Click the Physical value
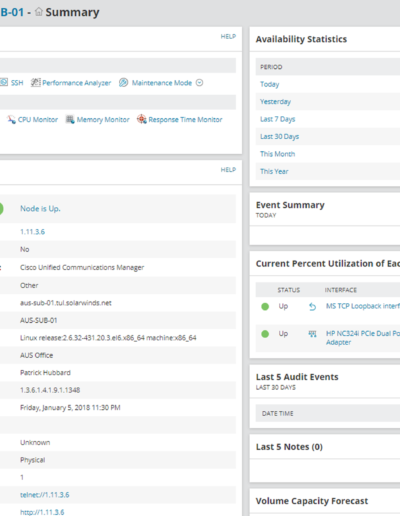The width and height of the screenshot is (400, 516). tap(32, 460)
